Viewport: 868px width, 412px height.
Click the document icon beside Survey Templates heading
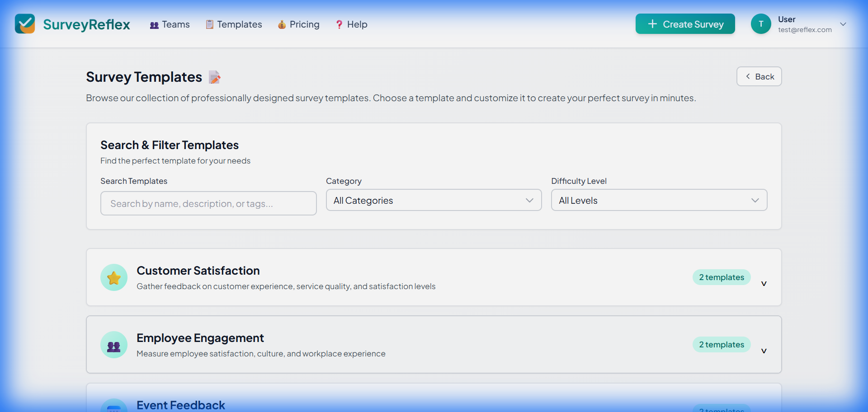pyautogui.click(x=214, y=77)
